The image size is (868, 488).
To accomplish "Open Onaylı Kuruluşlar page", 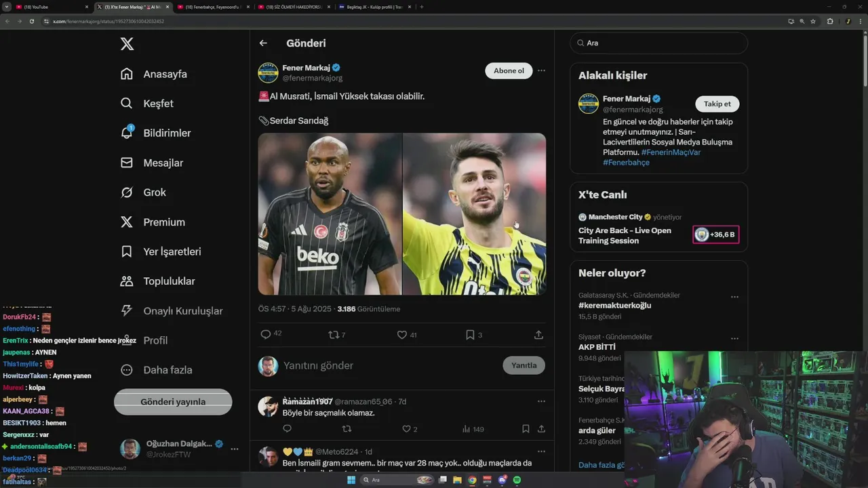I will (172, 311).
